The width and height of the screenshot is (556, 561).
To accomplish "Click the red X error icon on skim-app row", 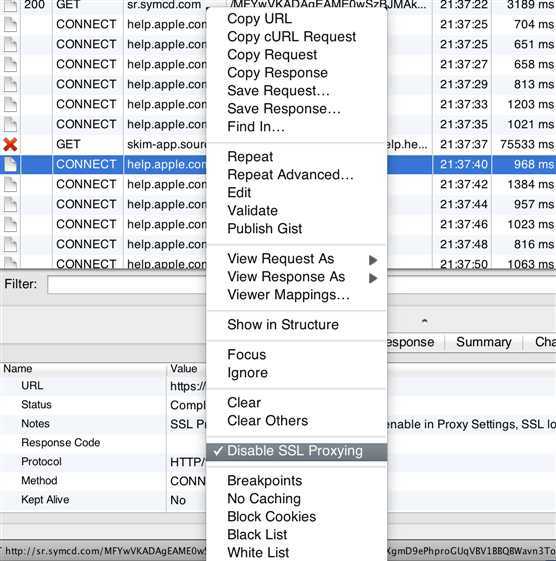I will pos(10,145).
